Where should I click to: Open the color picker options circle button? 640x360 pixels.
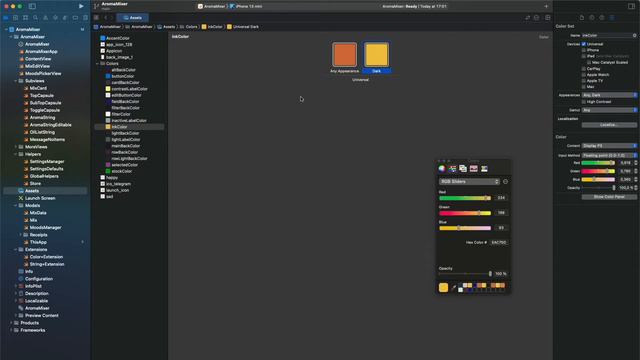[505, 182]
